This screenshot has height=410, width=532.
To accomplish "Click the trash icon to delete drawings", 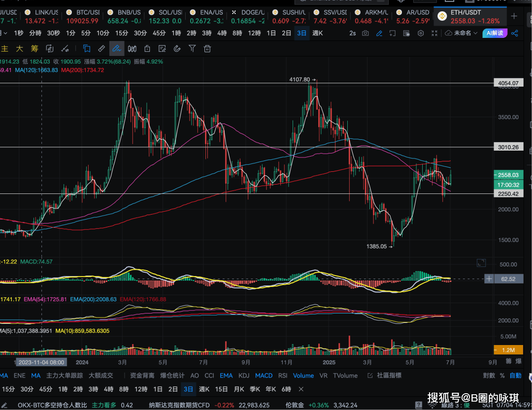I will click(x=207, y=48).
